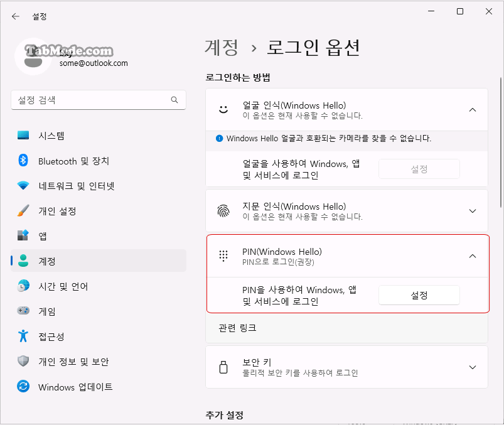This screenshot has height=425, width=504.
Task: Go to 네트워크 및 인터넷 settings
Action: pos(99,185)
